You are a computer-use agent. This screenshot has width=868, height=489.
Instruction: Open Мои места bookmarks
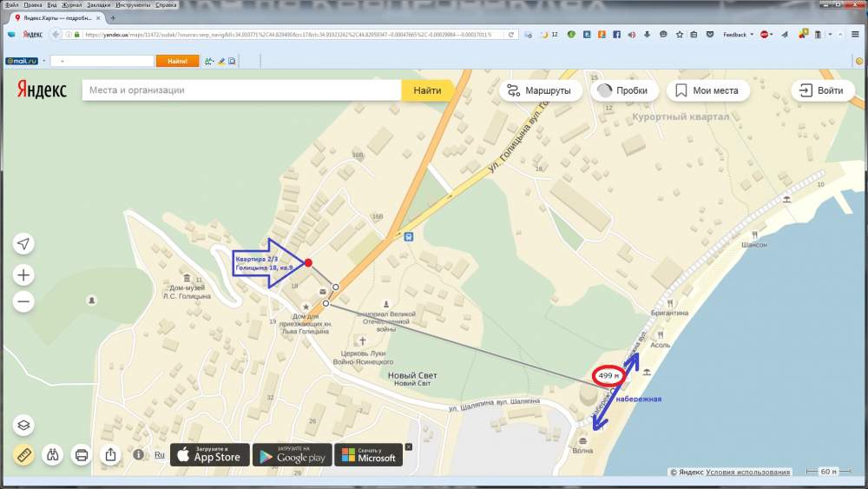pyautogui.click(x=708, y=91)
